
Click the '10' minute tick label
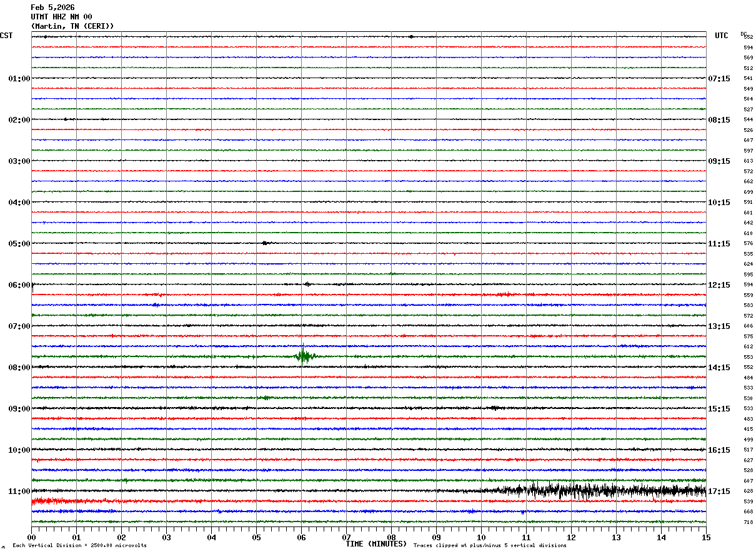point(481,537)
